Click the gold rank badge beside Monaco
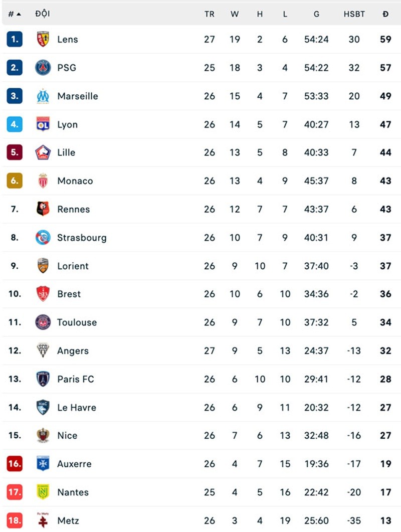Viewport: 401px width, 532px height. 16,181
